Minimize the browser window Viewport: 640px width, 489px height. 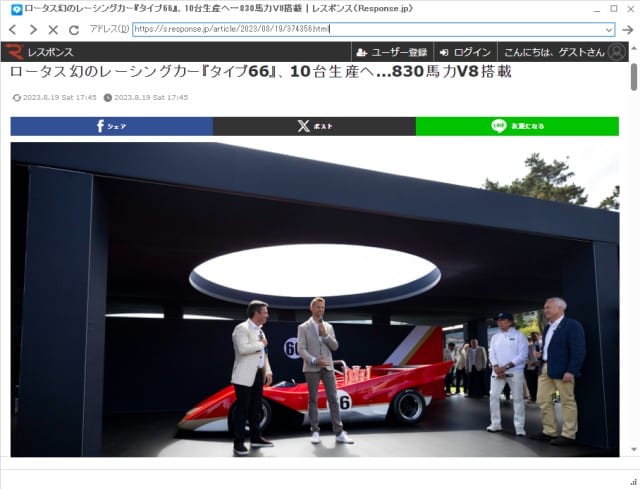(x=597, y=9)
